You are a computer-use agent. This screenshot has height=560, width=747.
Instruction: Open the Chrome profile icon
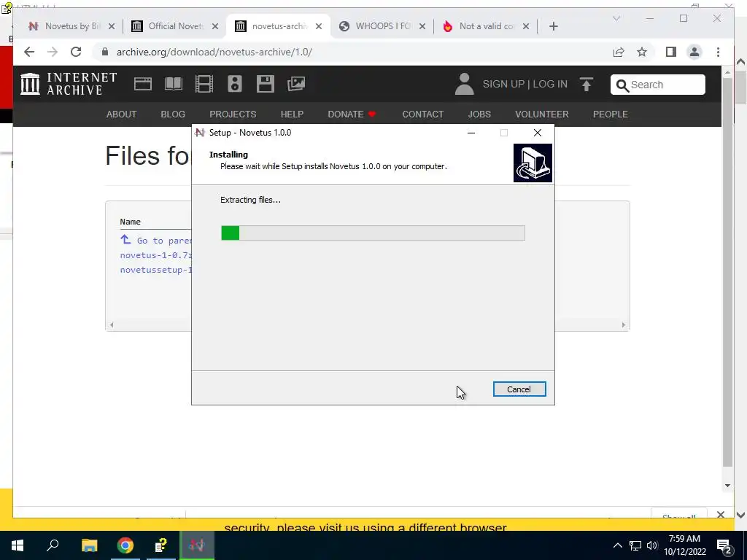(694, 52)
